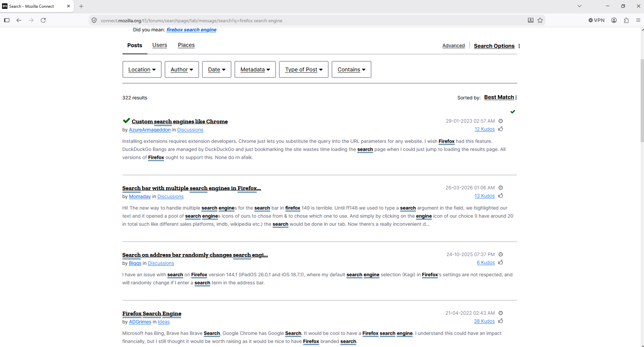Toggle the Firefox sidebar icon

point(7,20)
